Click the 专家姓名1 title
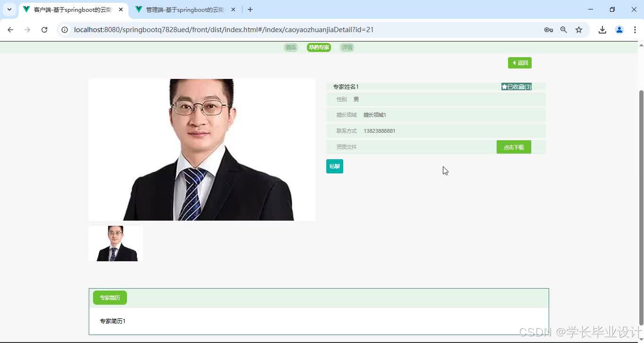The image size is (644, 343). point(346,87)
